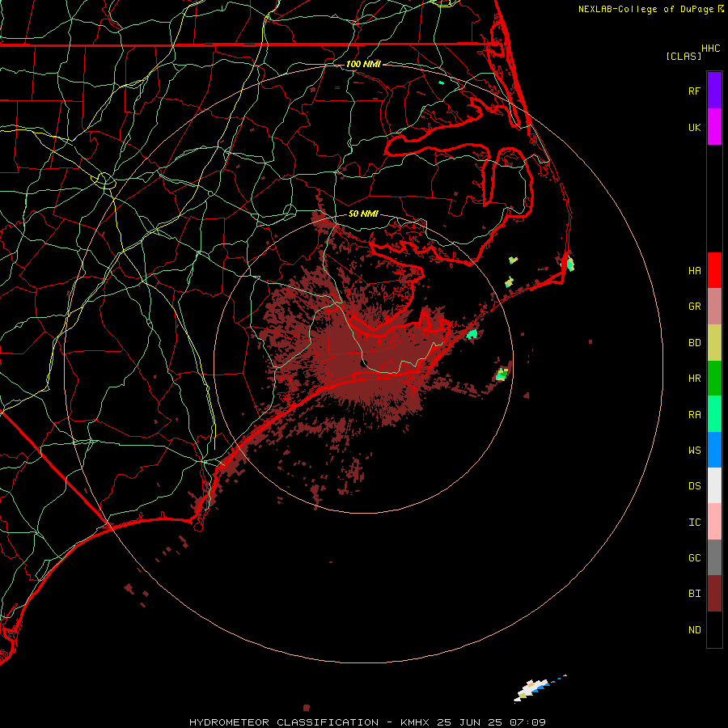Click the '25 JUN 25' date text
Viewport: 728px width, 728px height.
point(469,722)
